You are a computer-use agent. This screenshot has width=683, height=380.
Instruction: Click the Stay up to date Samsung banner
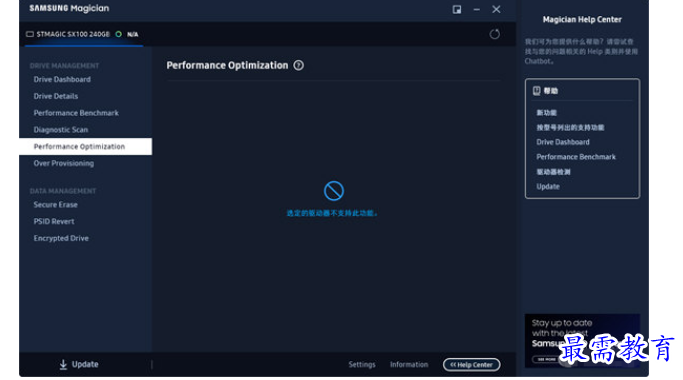click(x=582, y=340)
